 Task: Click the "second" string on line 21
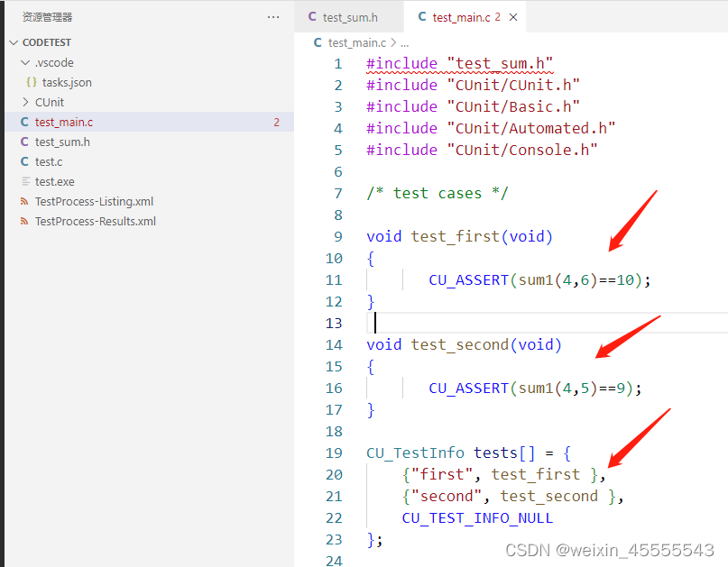tap(447, 496)
